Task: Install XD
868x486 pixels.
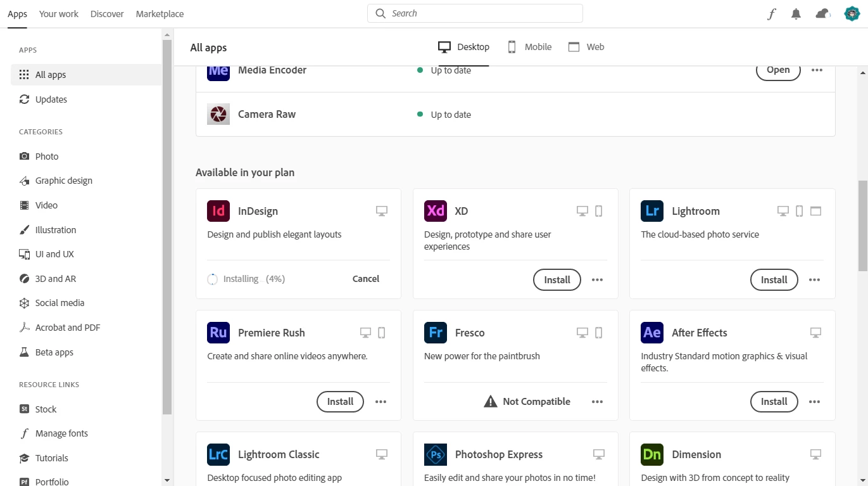Action: 557,279
